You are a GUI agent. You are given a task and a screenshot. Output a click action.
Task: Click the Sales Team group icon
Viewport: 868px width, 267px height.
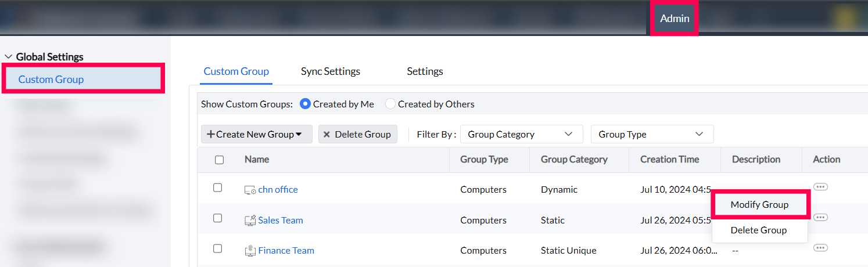pyautogui.click(x=250, y=221)
